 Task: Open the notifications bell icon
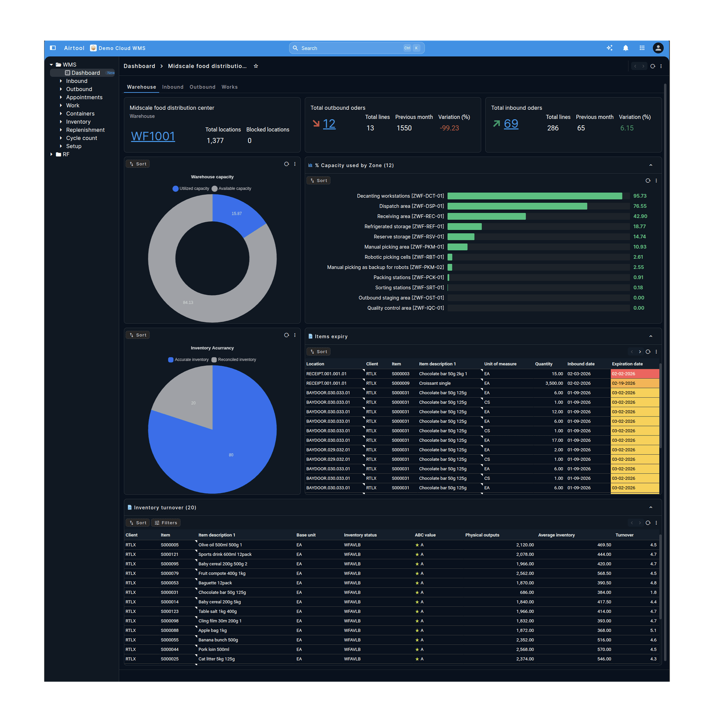(625, 48)
